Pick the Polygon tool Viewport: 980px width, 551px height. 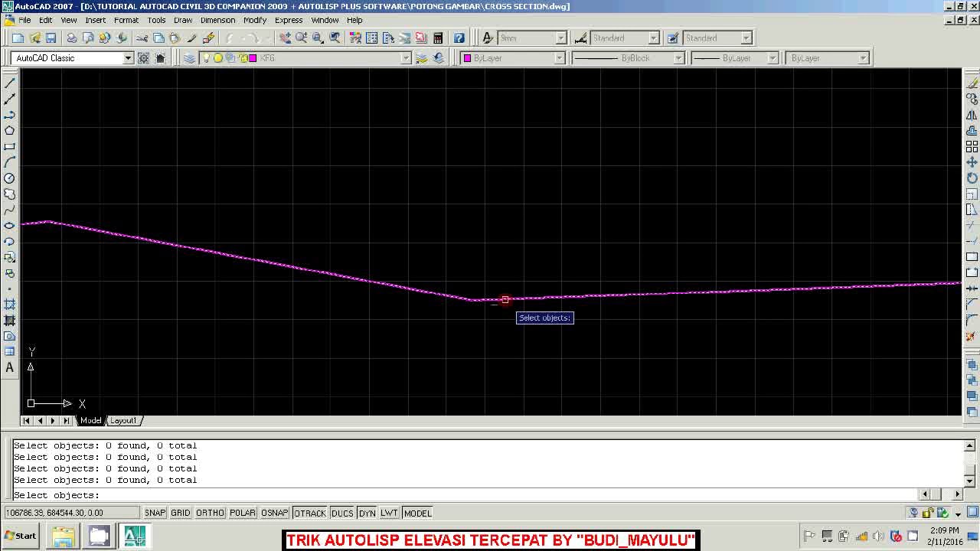[x=9, y=130]
